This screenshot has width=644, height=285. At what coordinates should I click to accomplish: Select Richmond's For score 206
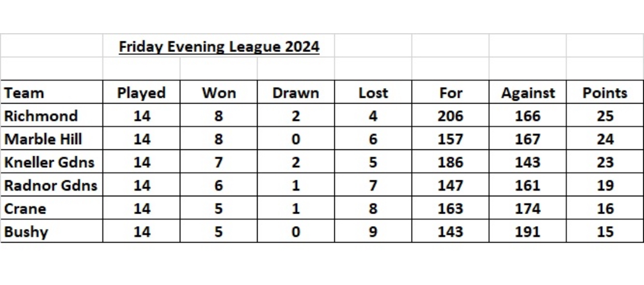coord(451,116)
